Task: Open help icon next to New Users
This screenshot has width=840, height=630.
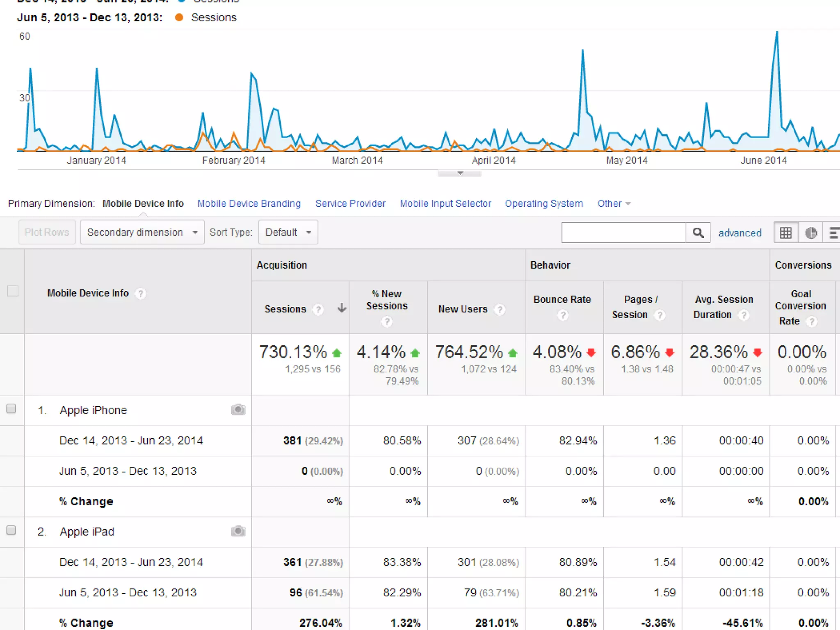Action: tap(499, 309)
